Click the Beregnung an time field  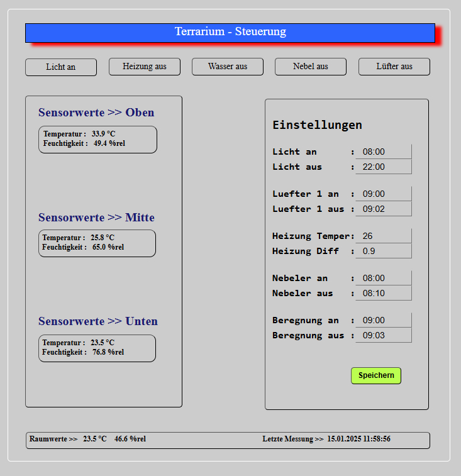[383, 320]
